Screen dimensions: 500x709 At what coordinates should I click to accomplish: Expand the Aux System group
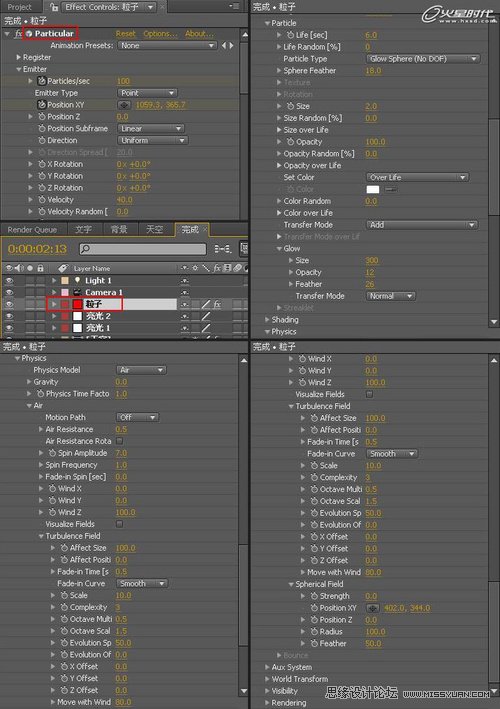tap(267, 667)
